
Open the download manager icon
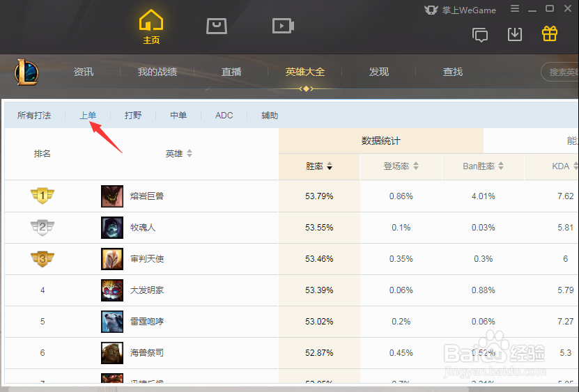click(x=515, y=34)
